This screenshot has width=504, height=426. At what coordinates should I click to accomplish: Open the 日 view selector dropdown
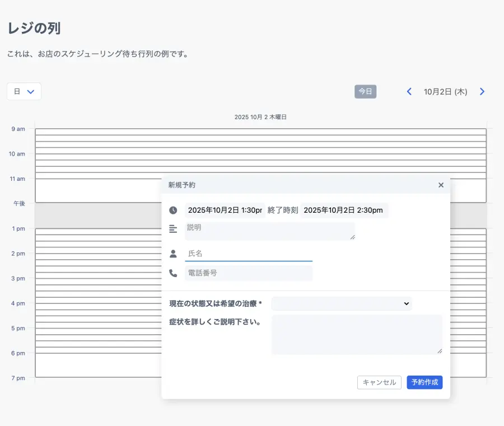[24, 91]
